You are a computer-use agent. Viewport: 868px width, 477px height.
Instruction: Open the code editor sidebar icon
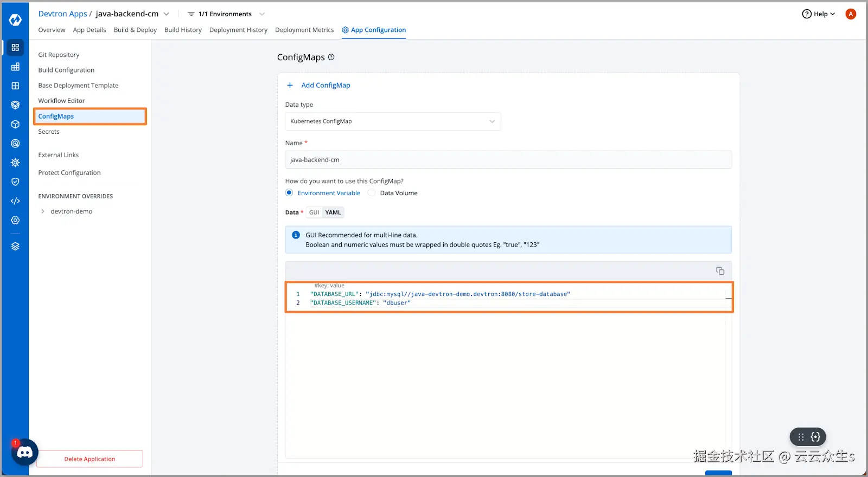coord(15,201)
